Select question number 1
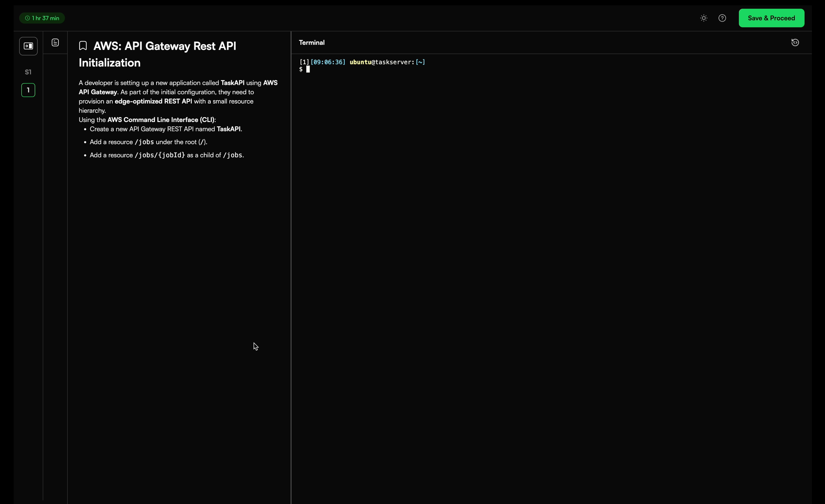 (28, 90)
